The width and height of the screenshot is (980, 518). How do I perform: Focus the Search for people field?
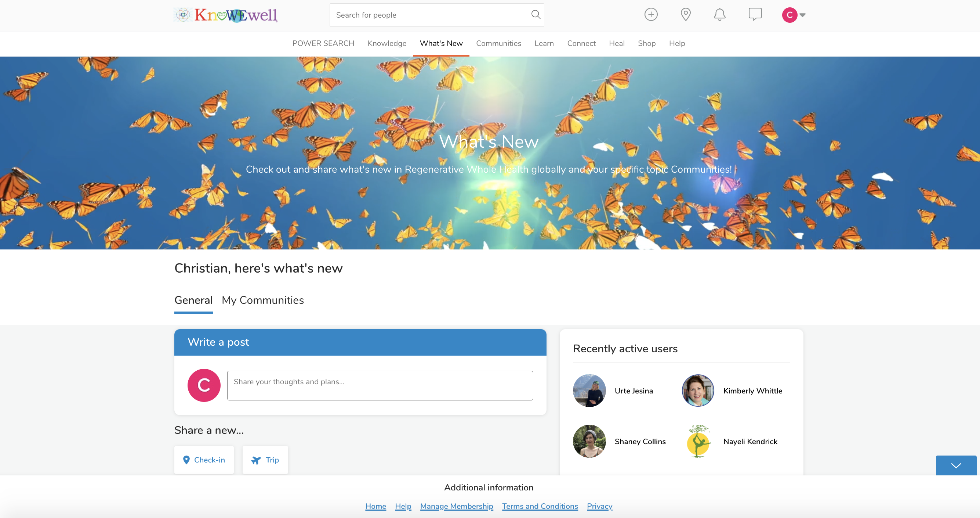[x=437, y=15]
